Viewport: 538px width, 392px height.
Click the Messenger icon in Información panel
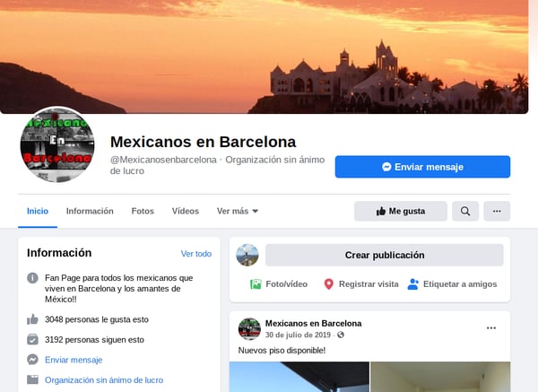point(32,360)
